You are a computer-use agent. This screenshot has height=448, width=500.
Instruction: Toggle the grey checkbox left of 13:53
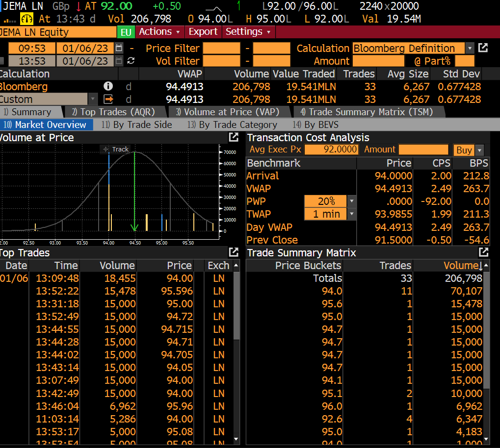(x=1, y=61)
